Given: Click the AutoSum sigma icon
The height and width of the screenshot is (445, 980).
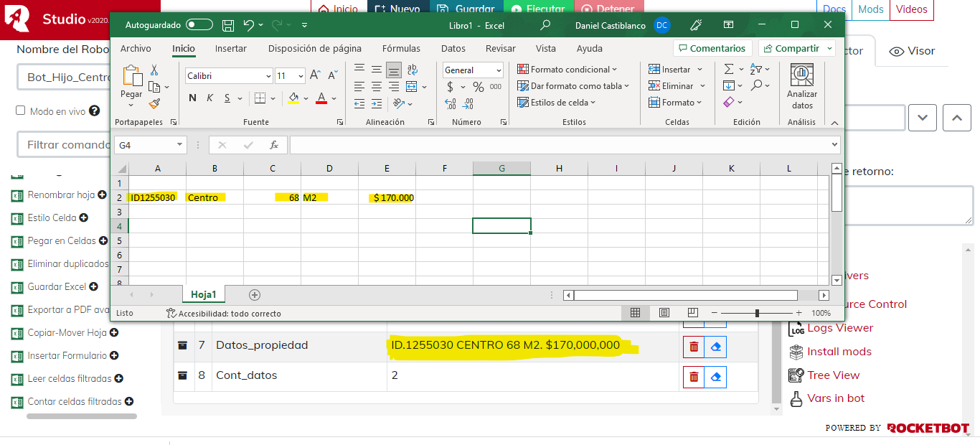Looking at the screenshot, I should [729, 69].
